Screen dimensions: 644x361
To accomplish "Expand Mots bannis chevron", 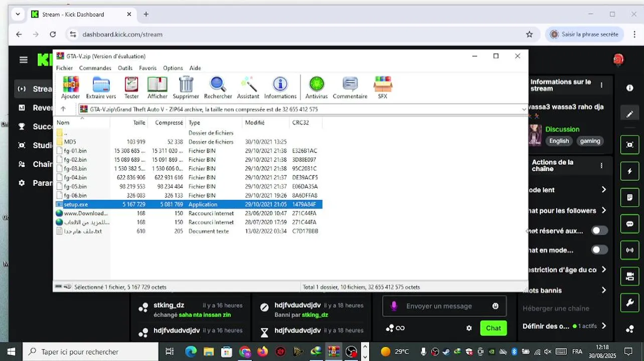I will pos(604,290).
